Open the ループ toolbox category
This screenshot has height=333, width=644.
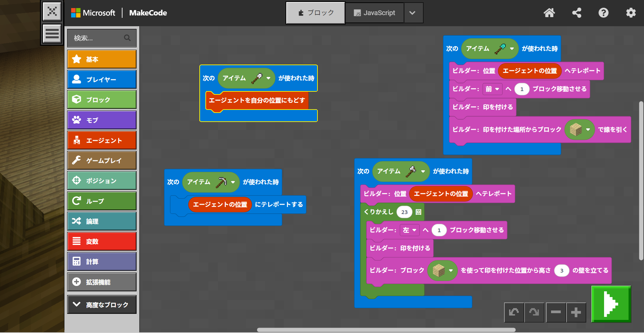[102, 201]
